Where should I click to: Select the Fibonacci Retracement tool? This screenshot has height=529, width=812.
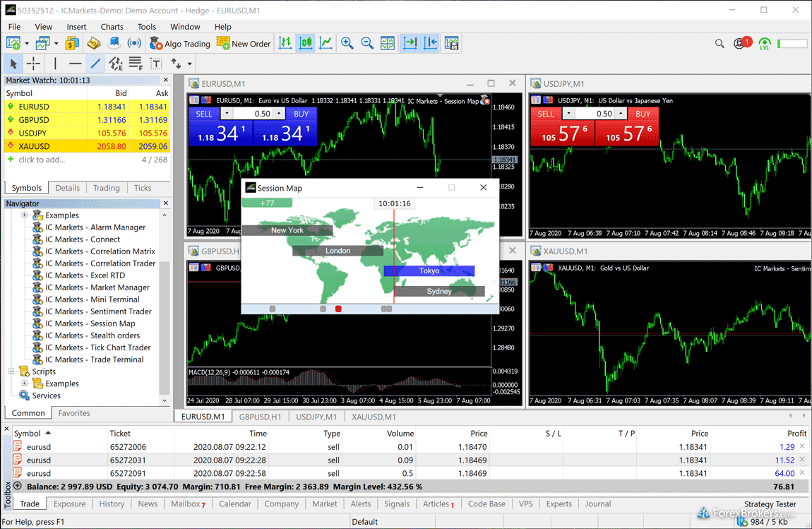[136, 64]
